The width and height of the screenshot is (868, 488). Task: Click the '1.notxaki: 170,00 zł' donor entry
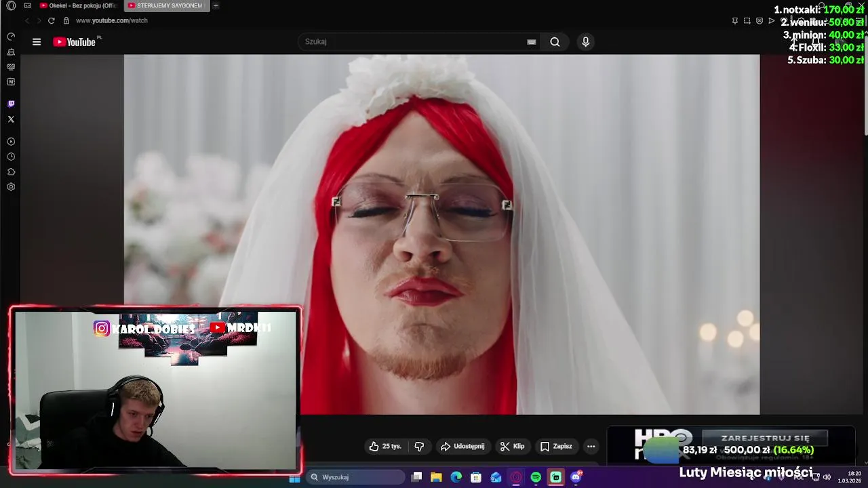coord(819,9)
